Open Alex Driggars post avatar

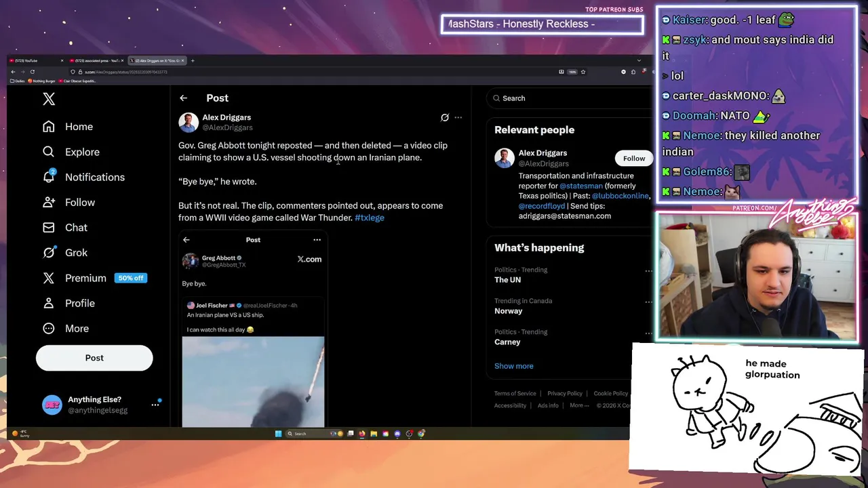coord(189,122)
